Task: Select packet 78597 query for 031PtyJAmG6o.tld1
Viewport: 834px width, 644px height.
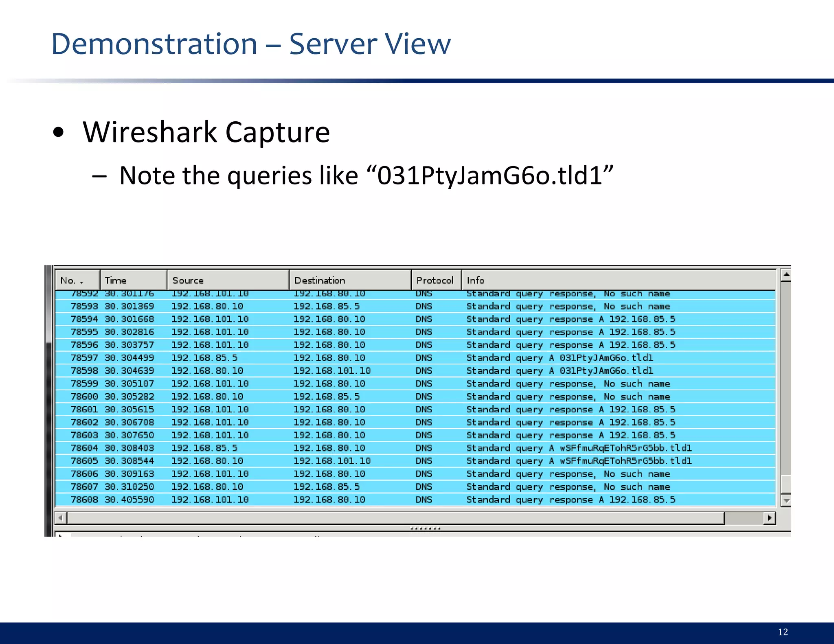Action: coord(415,358)
